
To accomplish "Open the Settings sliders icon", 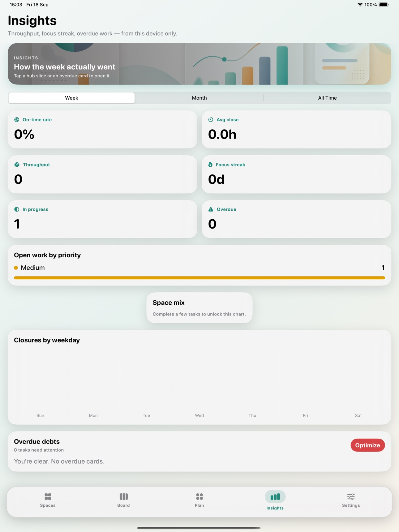I will (351, 497).
